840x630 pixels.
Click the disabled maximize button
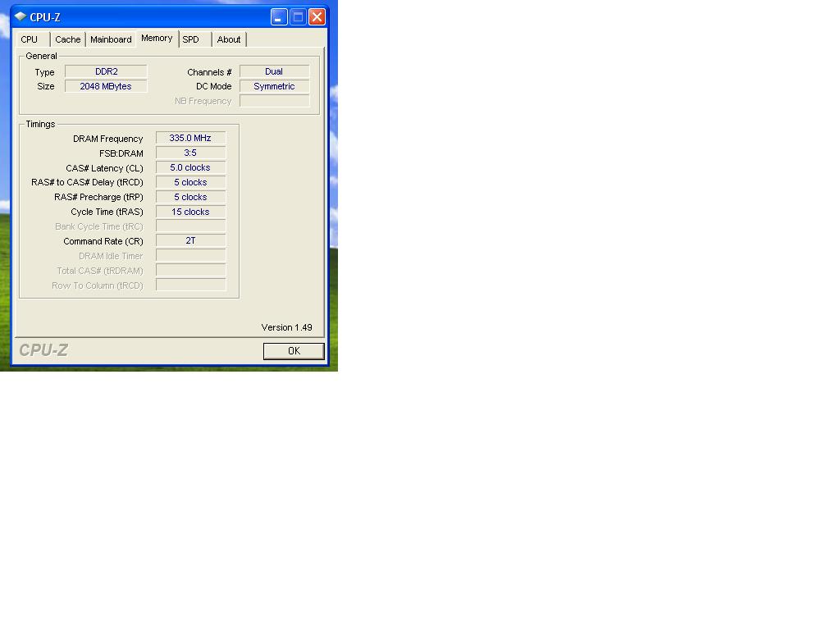coord(298,17)
